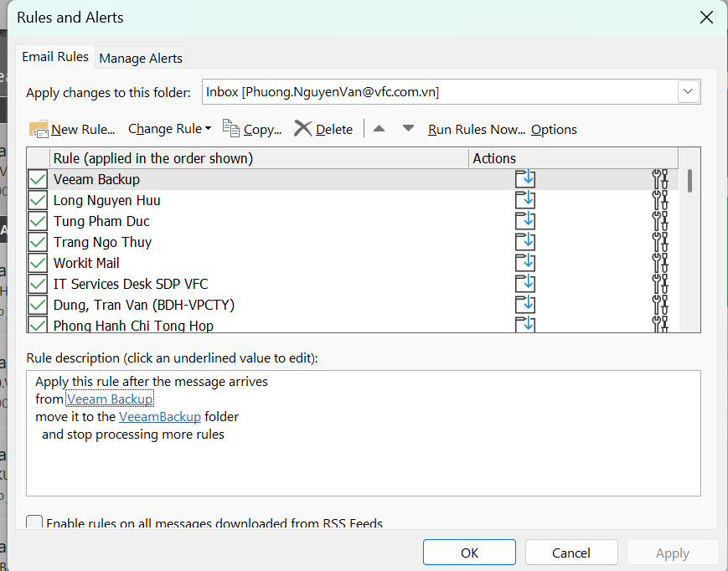The image size is (728, 571).
Task: Open the VeeamBackup folder link
Action: (160, 416)
